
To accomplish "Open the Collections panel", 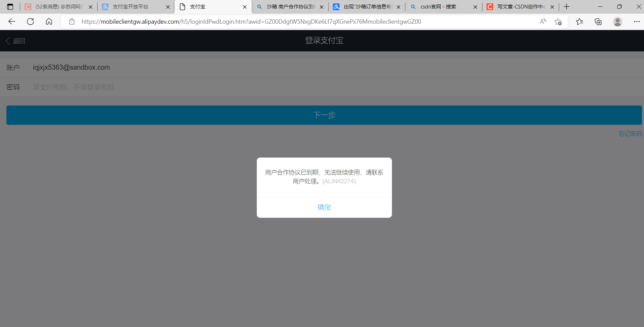I will coord(598,21).
